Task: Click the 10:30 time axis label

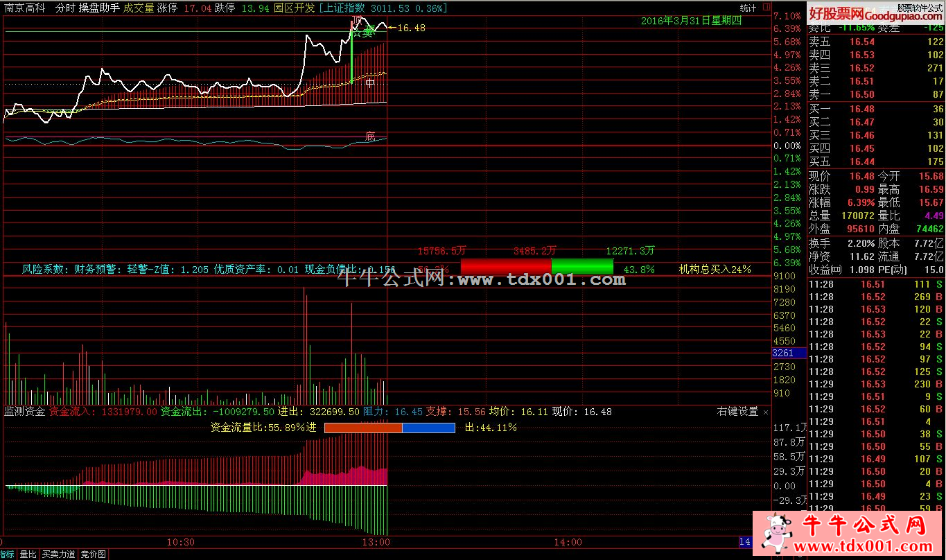Action: point(181,542)
